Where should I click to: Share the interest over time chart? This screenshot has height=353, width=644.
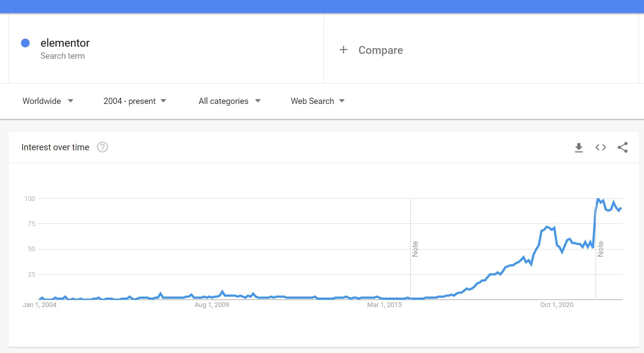[622, 147]
